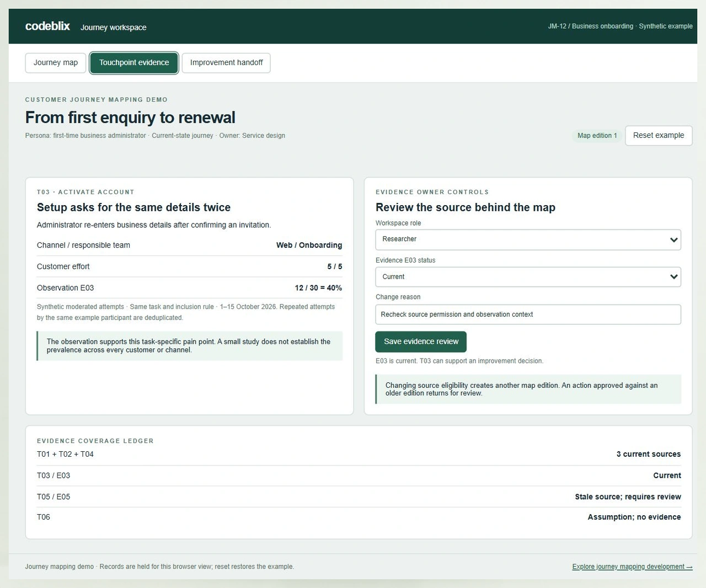Viewport: 706px width, 588px height.
Task: Click the Map edition 1 badge
Action: [597, 136]
